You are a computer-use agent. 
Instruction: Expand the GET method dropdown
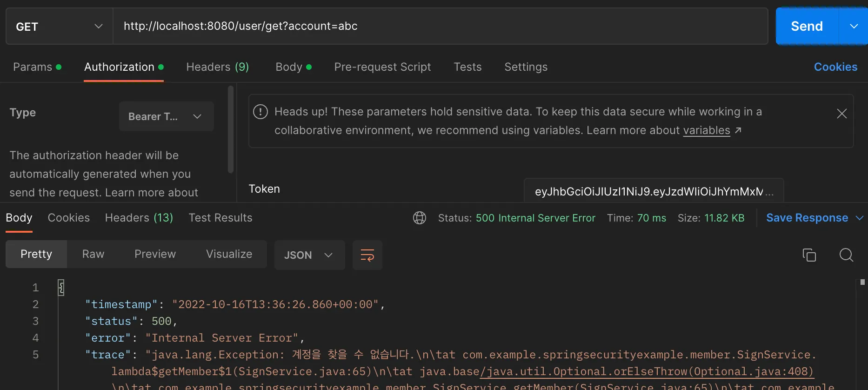pyautogui.click(x=59, y=27)
